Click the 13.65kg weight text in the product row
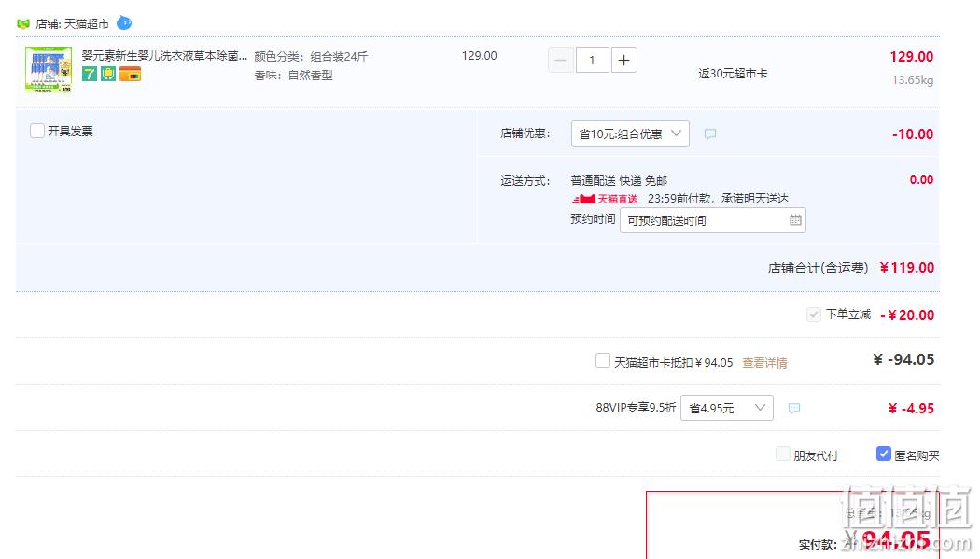 [x=913, y=80]
